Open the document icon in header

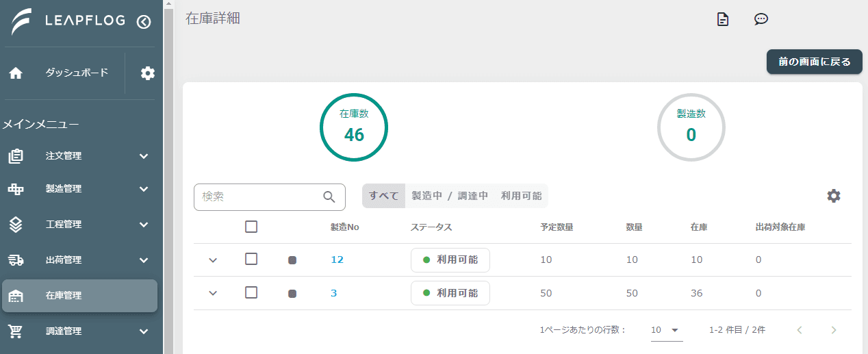coord(722,19)
